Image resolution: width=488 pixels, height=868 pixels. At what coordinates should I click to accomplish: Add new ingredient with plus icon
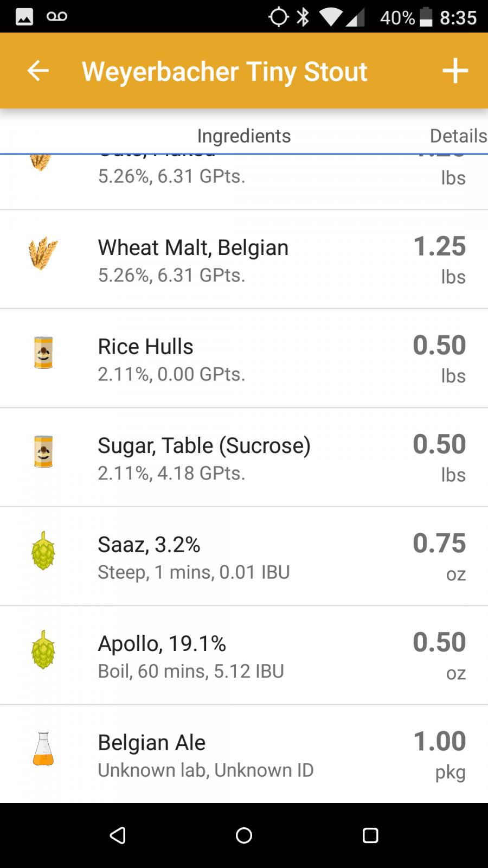tap(455, 71)
